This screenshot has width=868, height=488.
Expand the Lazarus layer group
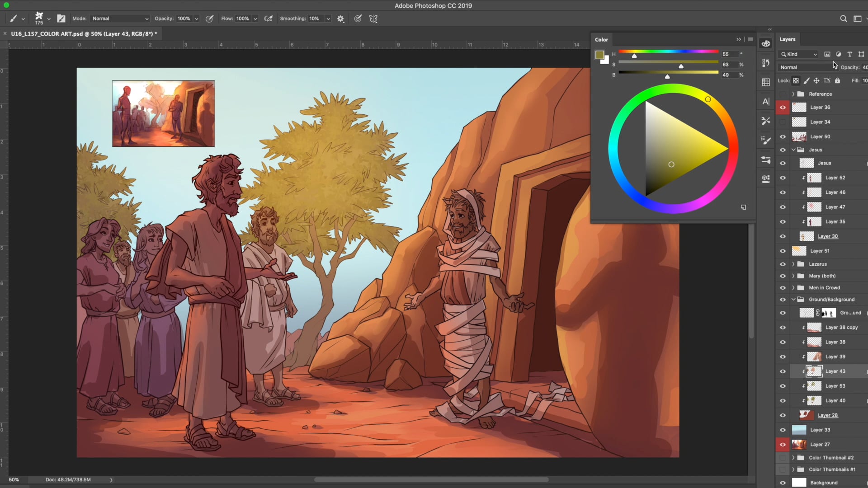pos(793,264)
